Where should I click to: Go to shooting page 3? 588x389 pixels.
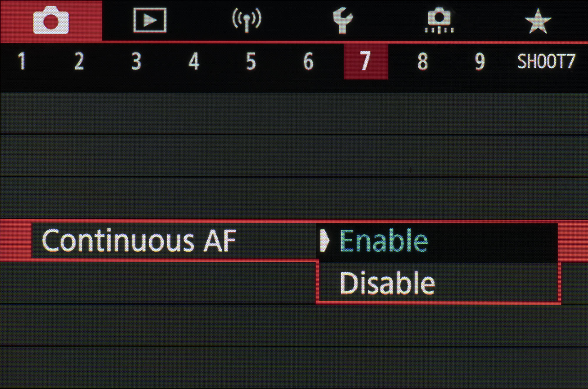pyautogui.click(x=136, y=61)
